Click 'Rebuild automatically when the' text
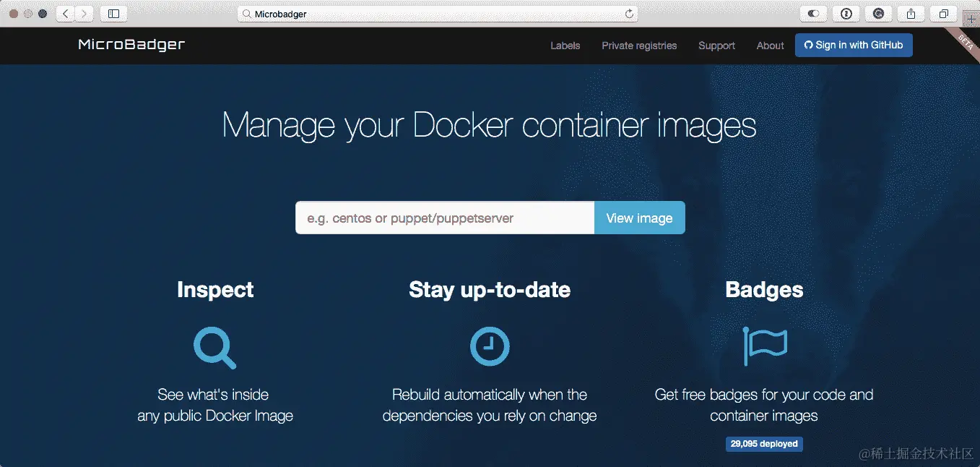The width and height of the screenshot is (980, 467). click(x=490, y=395)
